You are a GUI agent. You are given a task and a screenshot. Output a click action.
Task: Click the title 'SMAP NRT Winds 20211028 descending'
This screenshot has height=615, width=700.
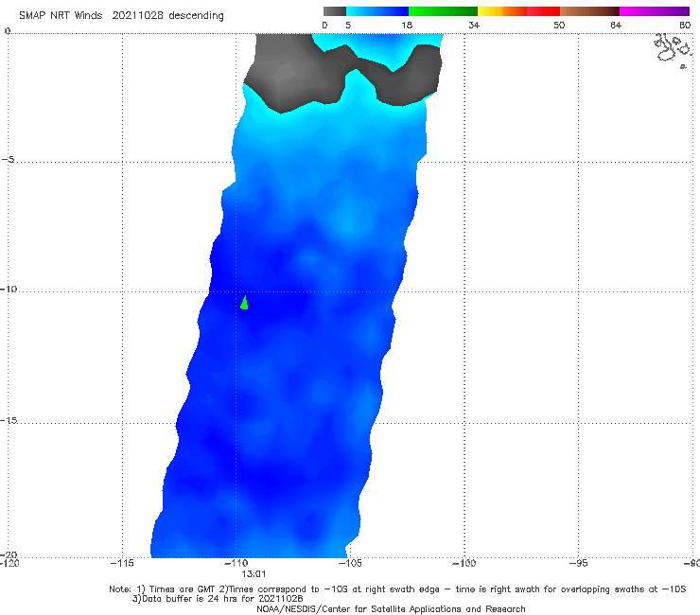(x=121, y=16)
